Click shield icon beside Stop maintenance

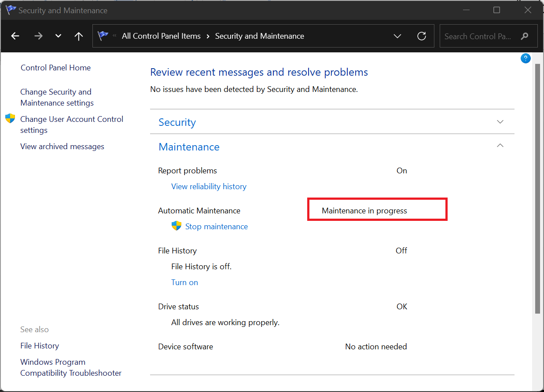click(x=176, y=226)
